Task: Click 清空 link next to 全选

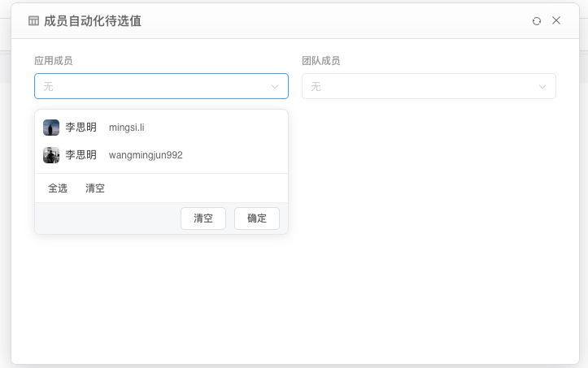Action: 95,188
